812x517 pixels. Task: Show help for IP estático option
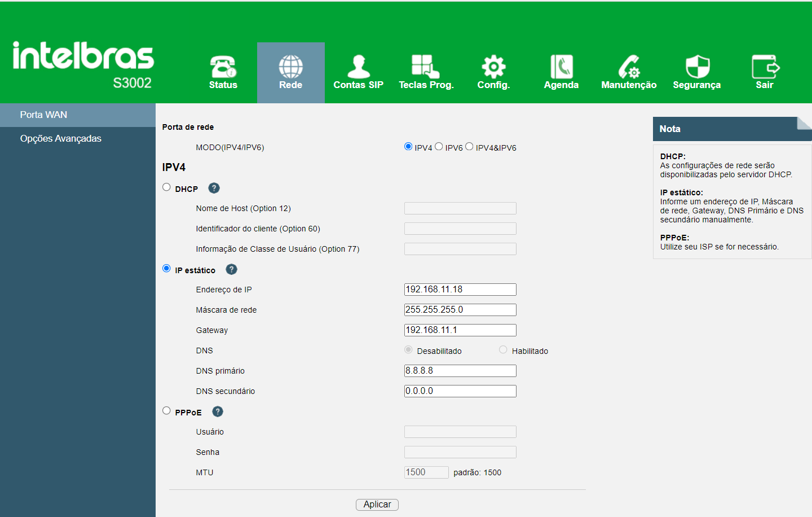coord(231,269)
